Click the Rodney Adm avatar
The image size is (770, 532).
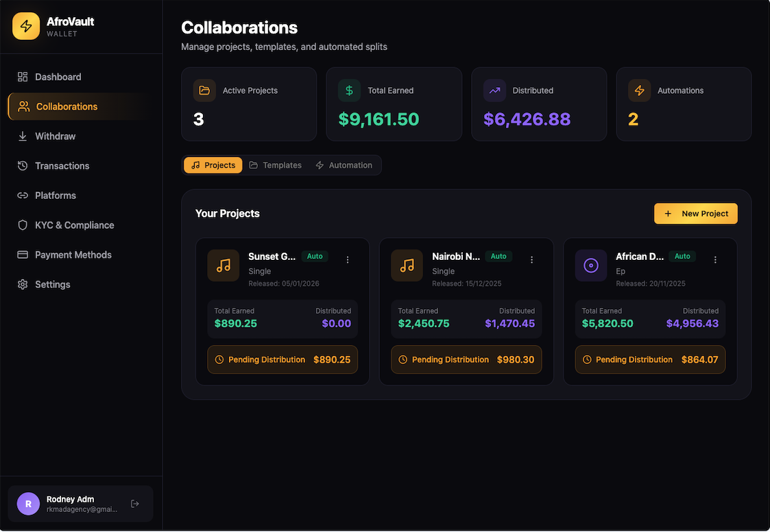coord(28,504)
